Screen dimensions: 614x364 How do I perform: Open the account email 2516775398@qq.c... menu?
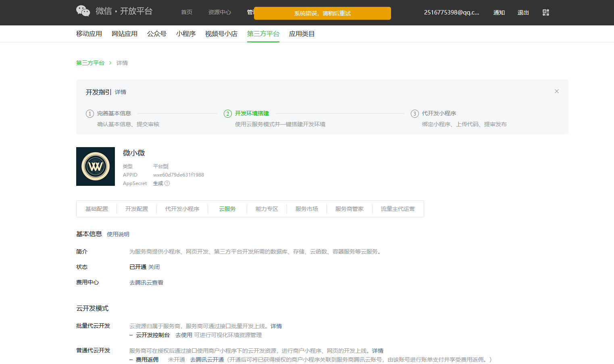[x=452, y=12]
